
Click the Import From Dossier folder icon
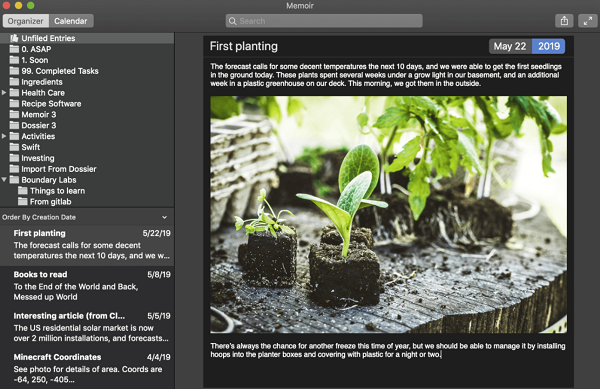[x=14, y=169]
